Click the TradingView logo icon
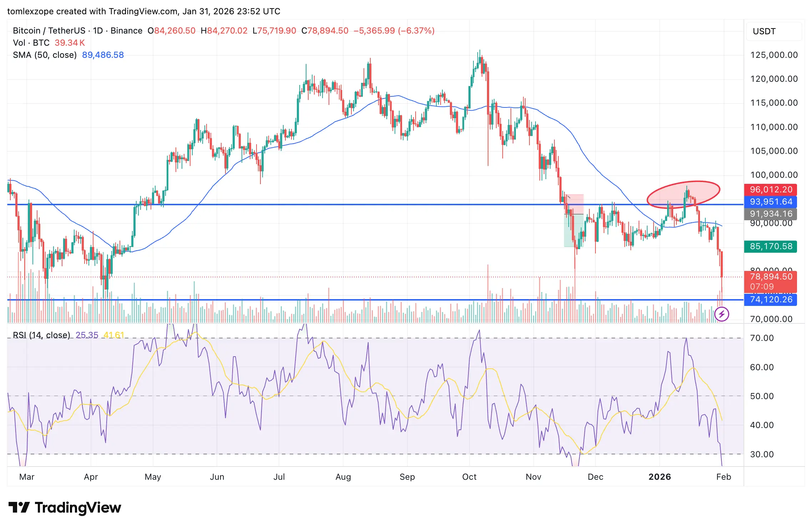The height and width of the screenshot is (529, 812). [x=19, y=507]
